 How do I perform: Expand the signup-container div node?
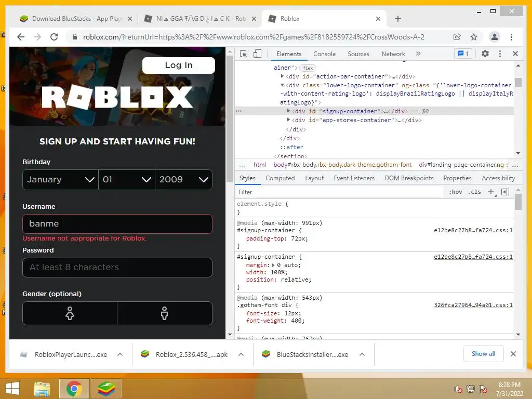pos(288,111)
